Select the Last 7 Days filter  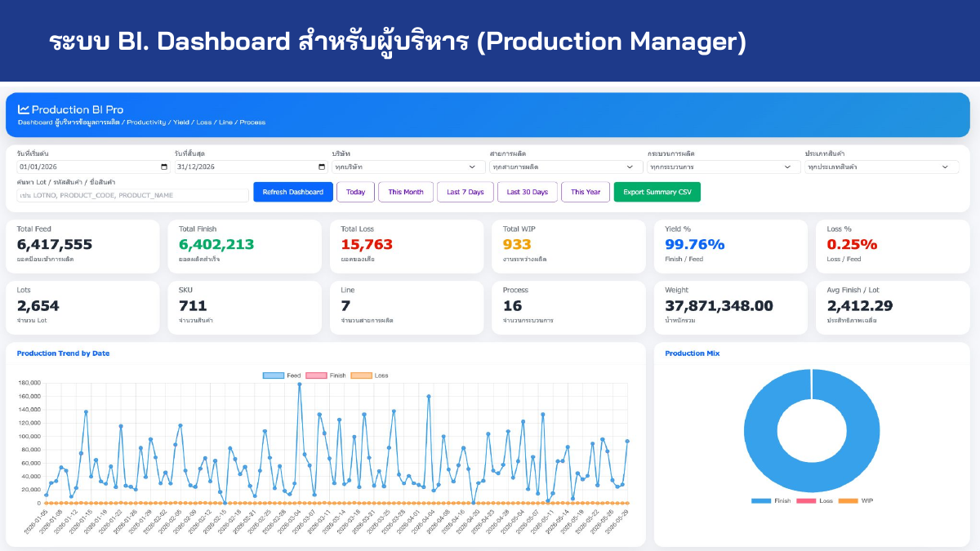pyautogui.click(x=465, y=192)
